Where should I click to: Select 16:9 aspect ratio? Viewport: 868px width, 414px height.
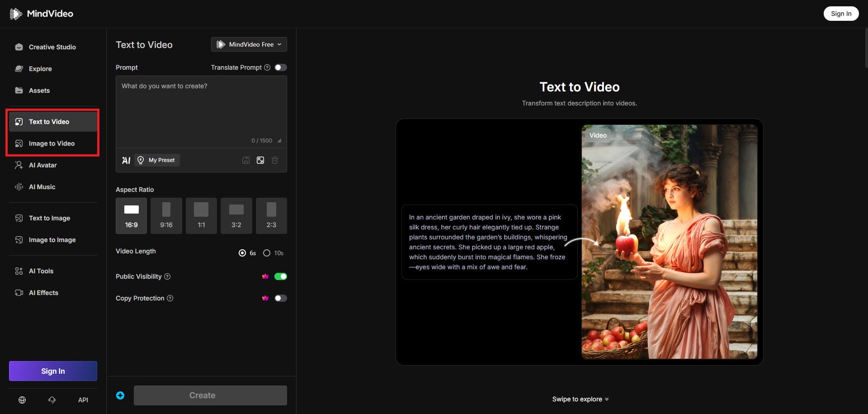pos(131,216)
